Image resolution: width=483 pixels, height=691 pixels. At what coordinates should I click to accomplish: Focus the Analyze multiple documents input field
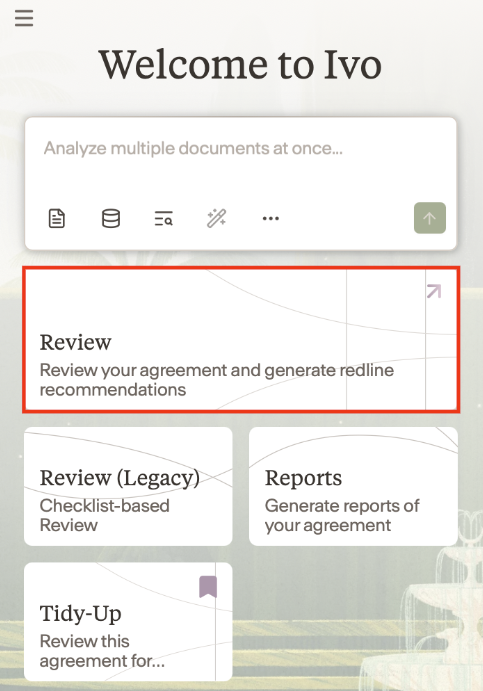pos(241,165)
